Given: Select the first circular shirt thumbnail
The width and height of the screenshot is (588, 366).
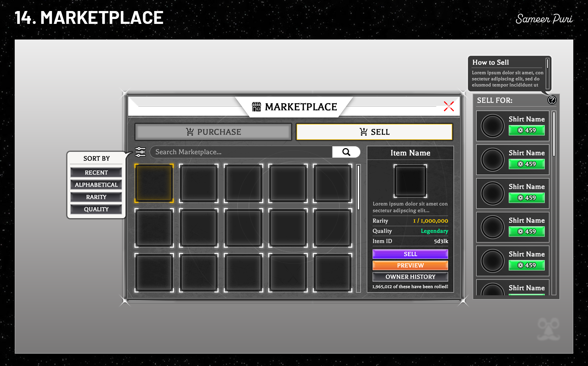Looking at the screenshot, I should point(492,126).
